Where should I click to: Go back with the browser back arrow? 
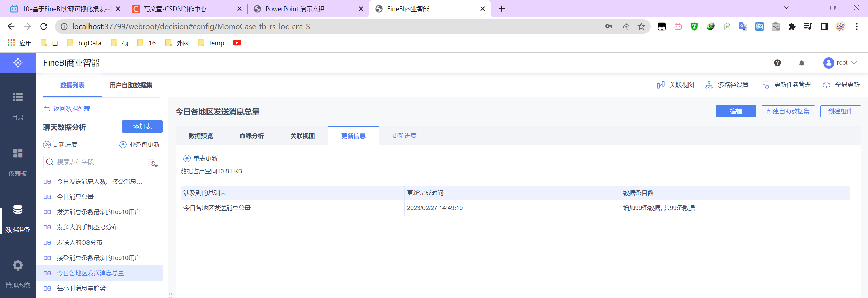11,26
